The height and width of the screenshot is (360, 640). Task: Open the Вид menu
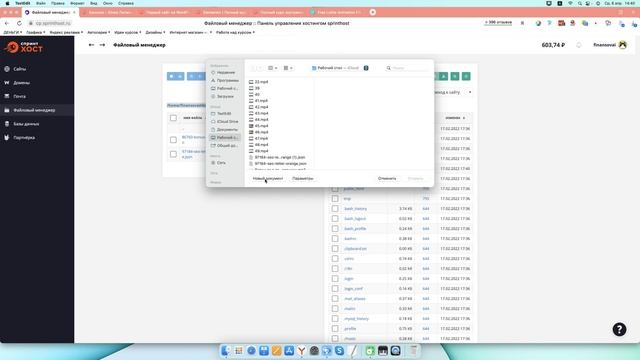[x=93, y=3]
